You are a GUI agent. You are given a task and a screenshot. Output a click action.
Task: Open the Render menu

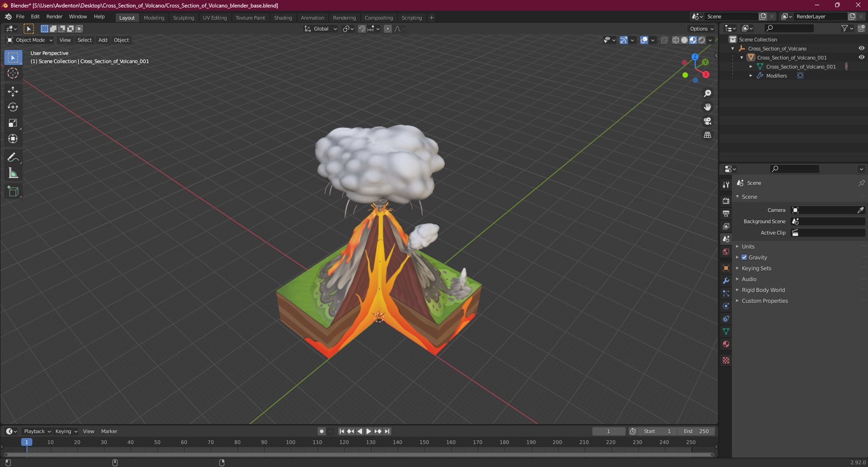54,17
